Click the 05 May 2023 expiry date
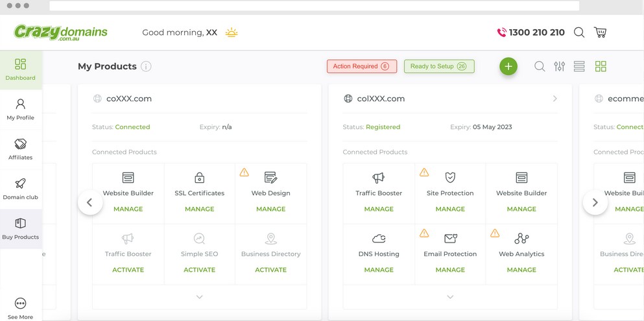Screen dimensions: 644x321 [x=492, y=127]
